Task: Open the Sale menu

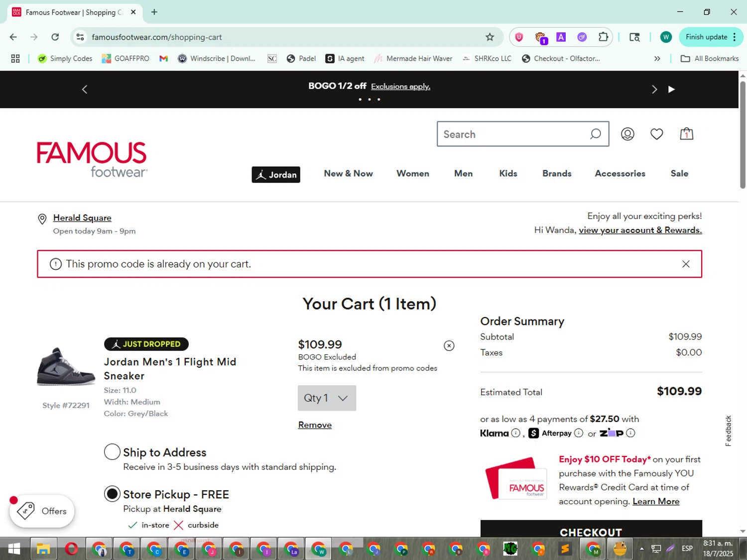Action: coord(679,173)
